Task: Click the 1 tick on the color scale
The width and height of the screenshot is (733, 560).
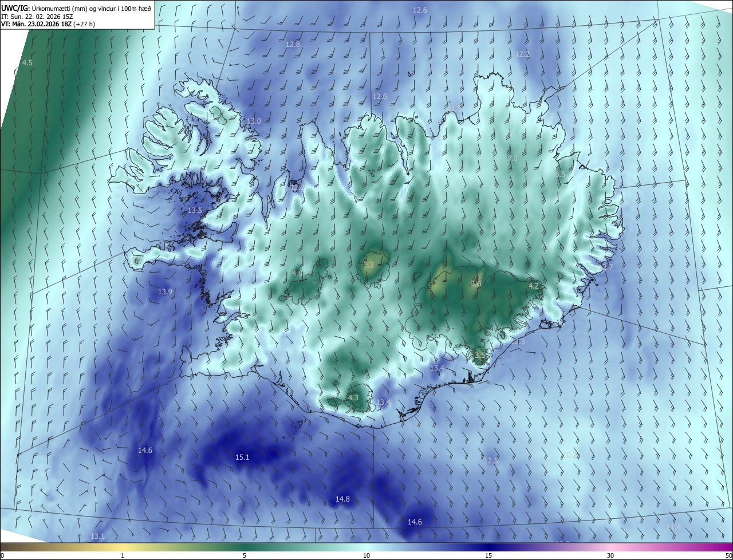Action: pyautogui.click(x=123, y=555)
